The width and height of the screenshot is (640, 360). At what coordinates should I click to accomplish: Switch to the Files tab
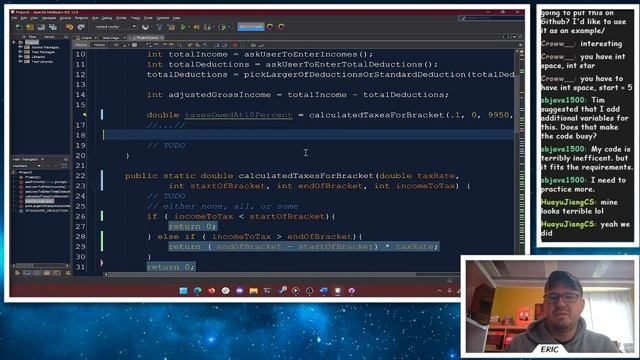[x=32, y=37]
